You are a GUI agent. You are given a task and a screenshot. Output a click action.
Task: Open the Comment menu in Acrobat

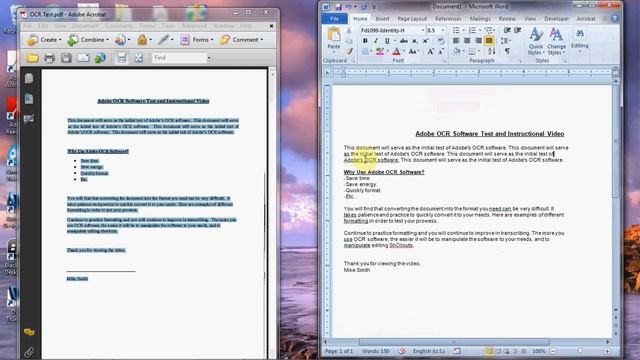(x=241, y=40)
